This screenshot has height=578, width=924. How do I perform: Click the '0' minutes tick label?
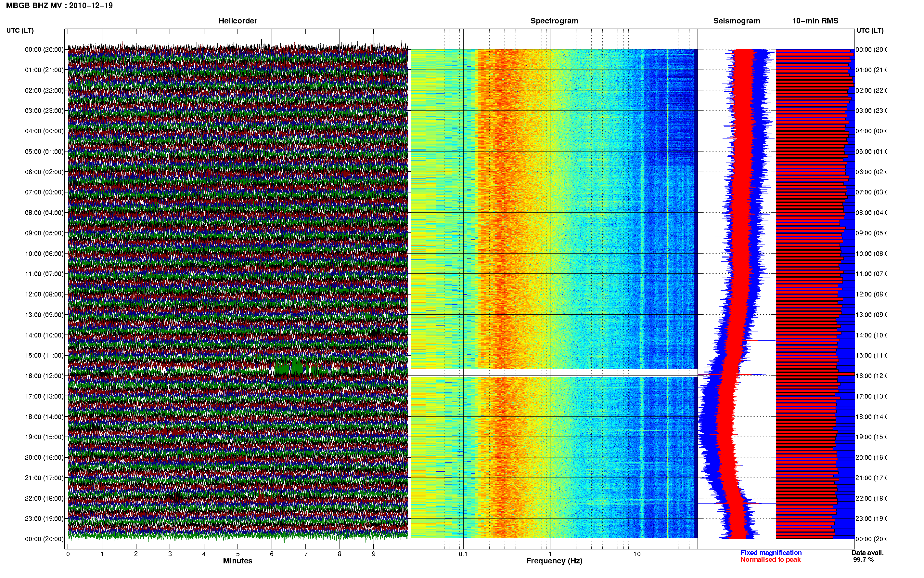coord(68,554)
